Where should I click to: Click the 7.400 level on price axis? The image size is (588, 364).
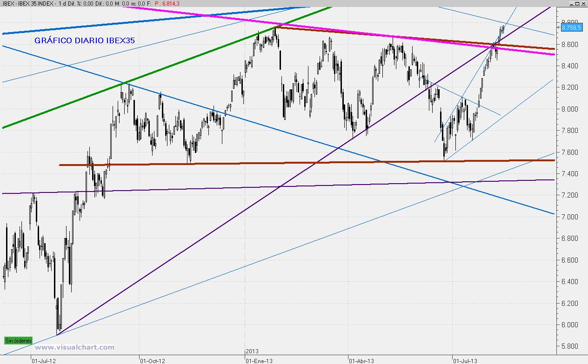click(x=569, y=174)
